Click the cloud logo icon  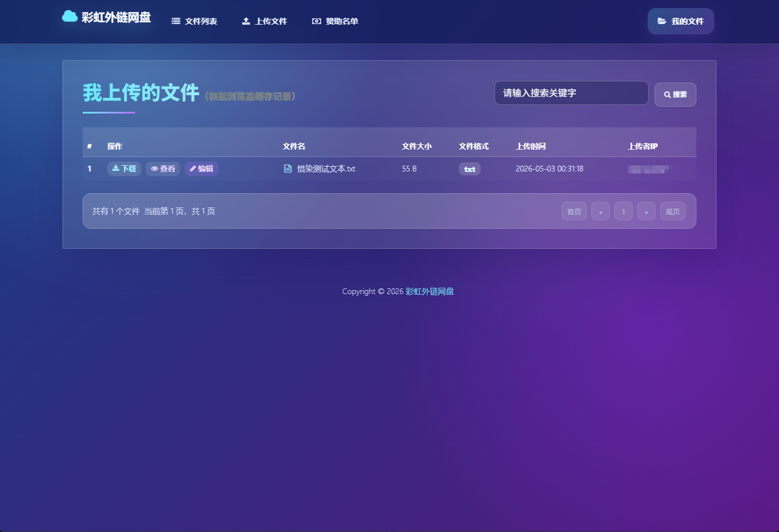click(69, 16)
